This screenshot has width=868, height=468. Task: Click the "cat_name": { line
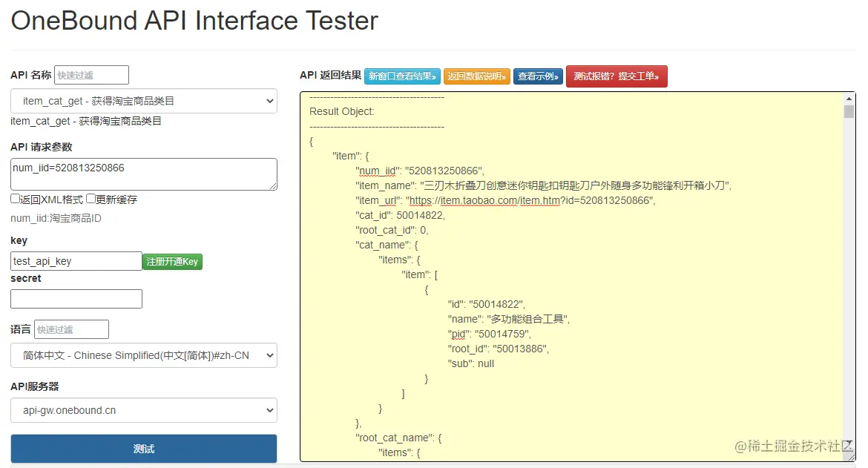[387, 245]
